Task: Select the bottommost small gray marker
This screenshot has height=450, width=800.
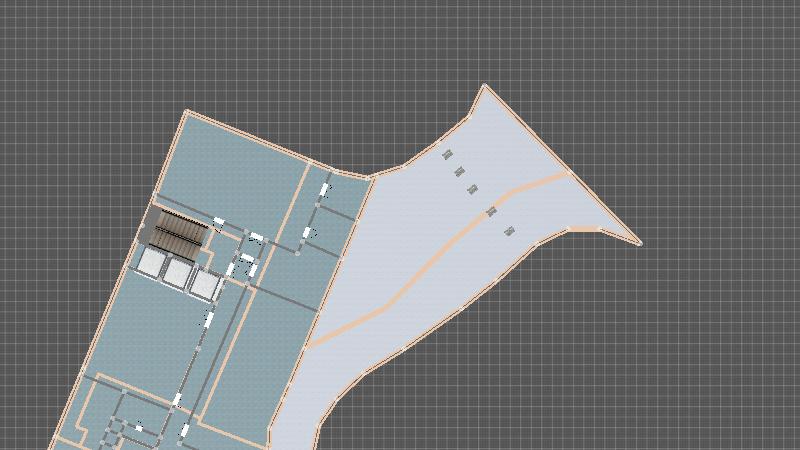Action: click(509, 231)
